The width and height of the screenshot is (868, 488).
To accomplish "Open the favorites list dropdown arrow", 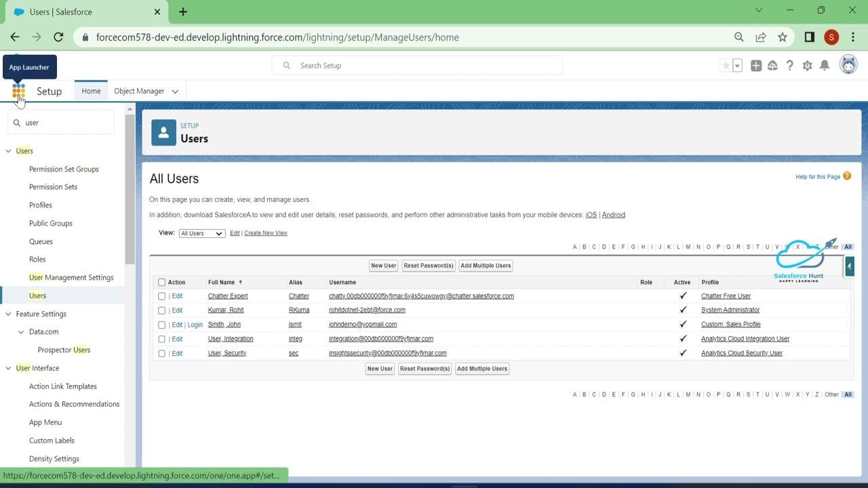I will pos(737,66).
